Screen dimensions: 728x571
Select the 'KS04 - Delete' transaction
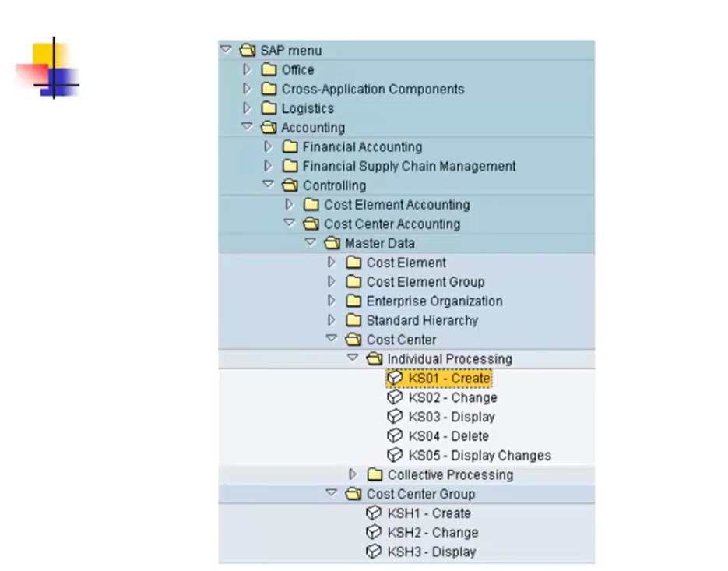[448, 436]
